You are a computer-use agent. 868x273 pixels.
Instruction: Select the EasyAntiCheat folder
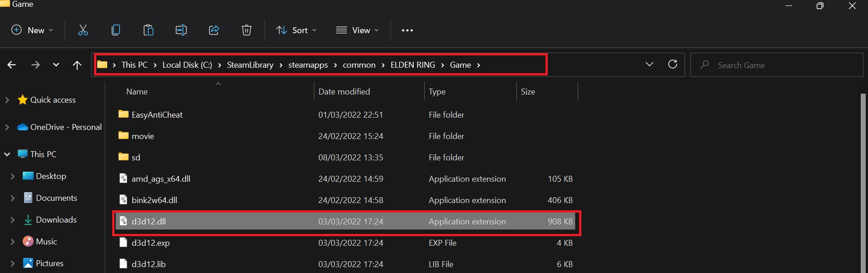tap(157, 115)
